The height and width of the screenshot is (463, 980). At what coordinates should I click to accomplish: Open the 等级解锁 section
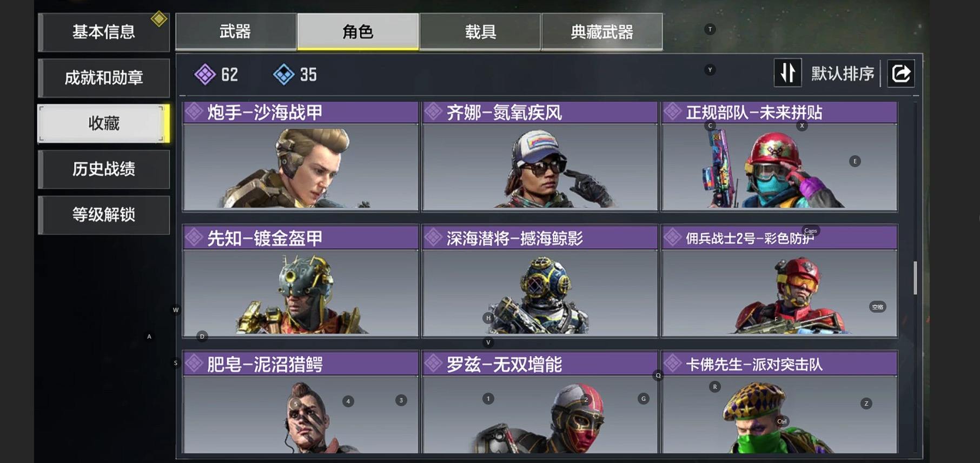click(x=104, y=215)
